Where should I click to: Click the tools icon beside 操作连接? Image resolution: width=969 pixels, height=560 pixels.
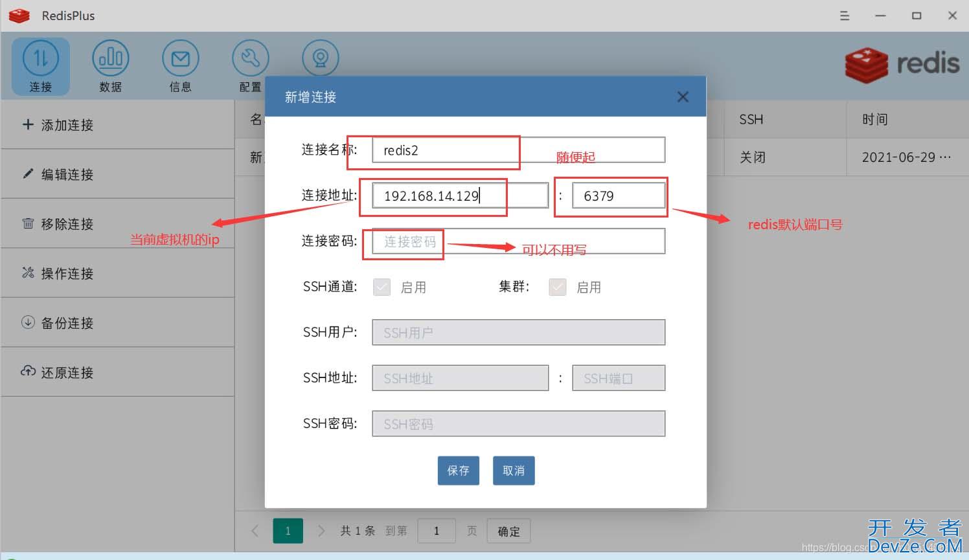(x=28, y=273)
